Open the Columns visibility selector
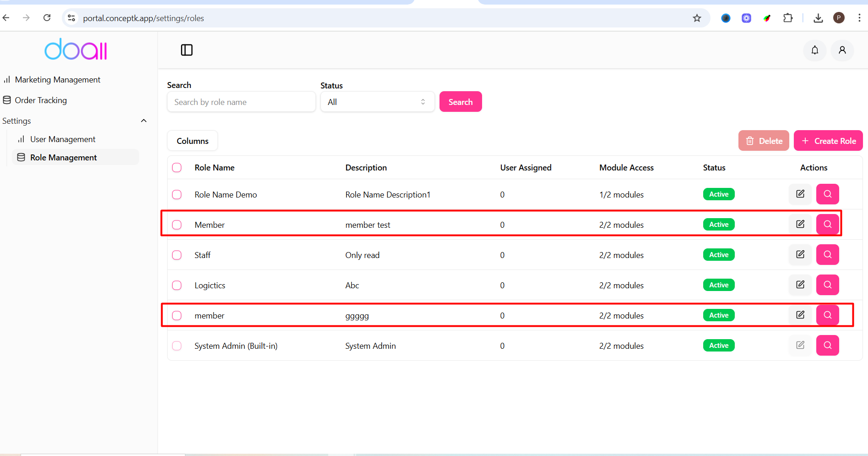868x456 pixels. pos(192,141)
